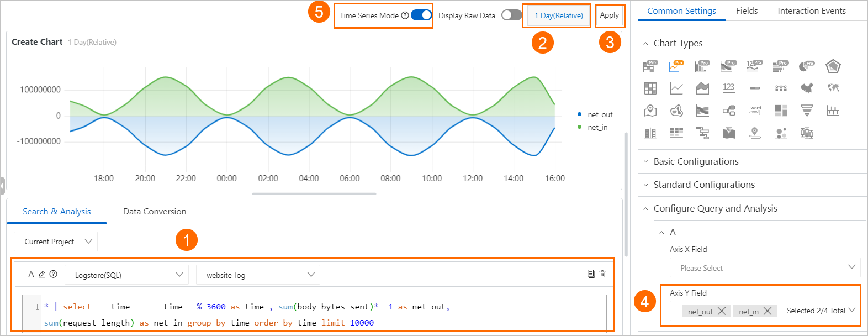The width and height of the screenshot is (868, 336).
Task: Click the edit pencil icon beside query A
Action: (x=41, y=274)
